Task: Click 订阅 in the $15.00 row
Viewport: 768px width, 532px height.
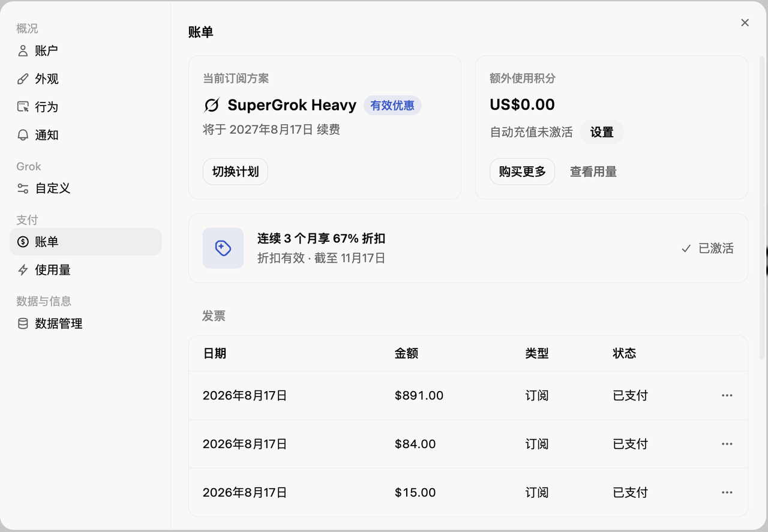Action: click(x=537, y=492)
